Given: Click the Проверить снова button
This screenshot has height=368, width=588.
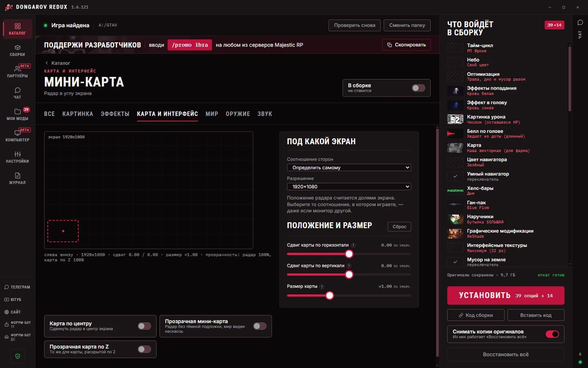Looking at the screenshot, I should click(355, 25).
